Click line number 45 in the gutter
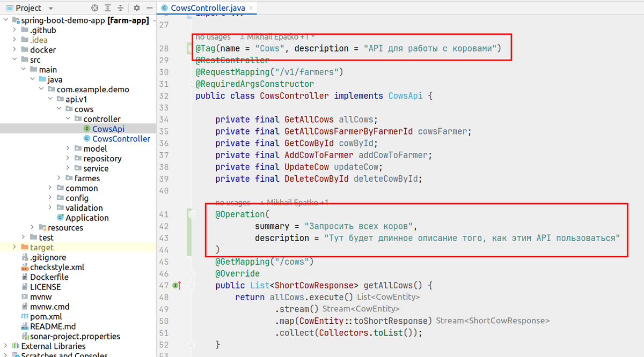The width and height of the screenshot is (644, 357). point(164,262)
